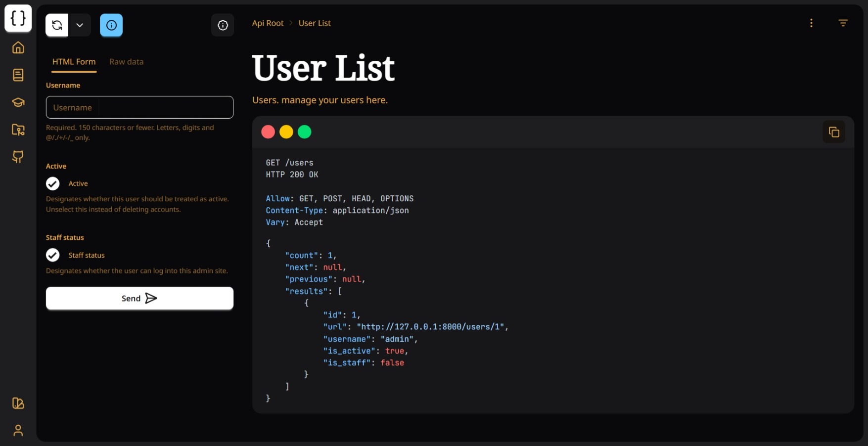Click the filter icon in the top right
Image resolution: width=868 pixels, height=446 pixels.
coord(843,23)
